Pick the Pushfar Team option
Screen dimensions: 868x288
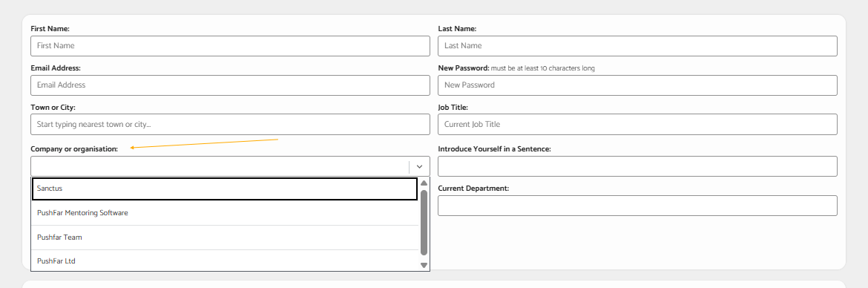[225, 238]
